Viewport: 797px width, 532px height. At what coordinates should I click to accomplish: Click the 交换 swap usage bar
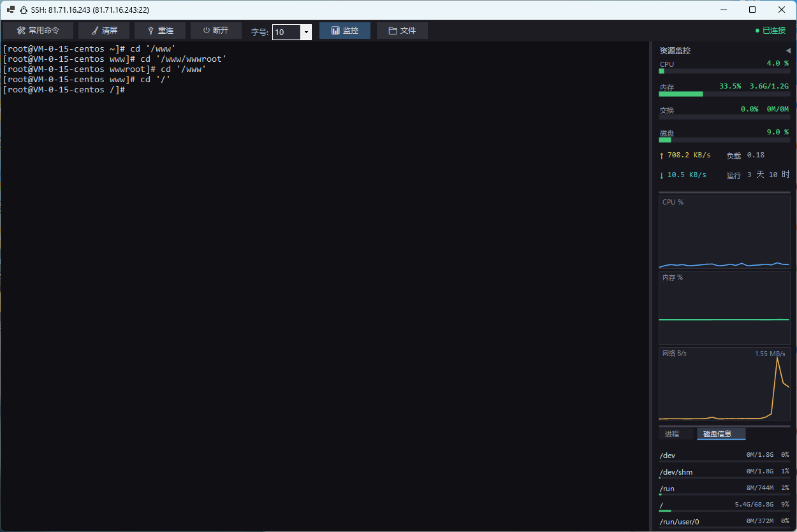point(724,117)
